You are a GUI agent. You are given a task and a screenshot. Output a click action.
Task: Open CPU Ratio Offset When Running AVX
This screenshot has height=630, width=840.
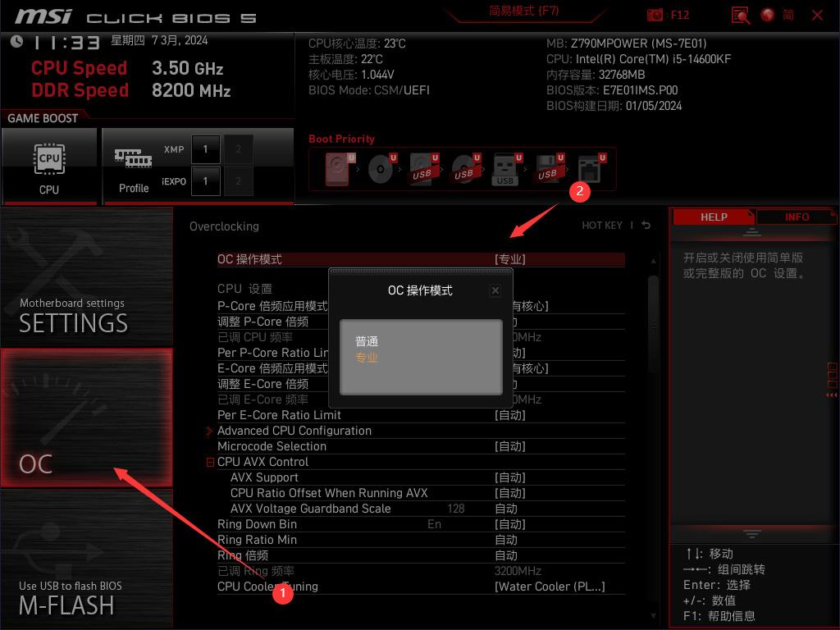click(x=510, y=493)
